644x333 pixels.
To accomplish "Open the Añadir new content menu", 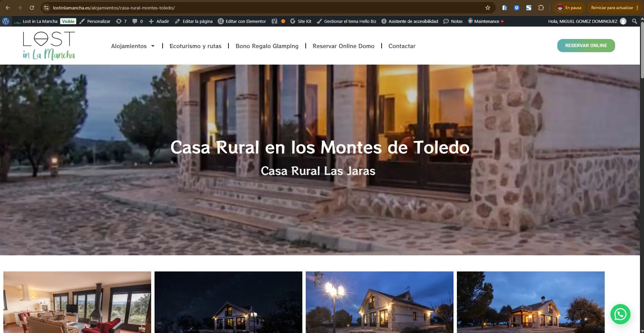I will (x=159, y=21).
